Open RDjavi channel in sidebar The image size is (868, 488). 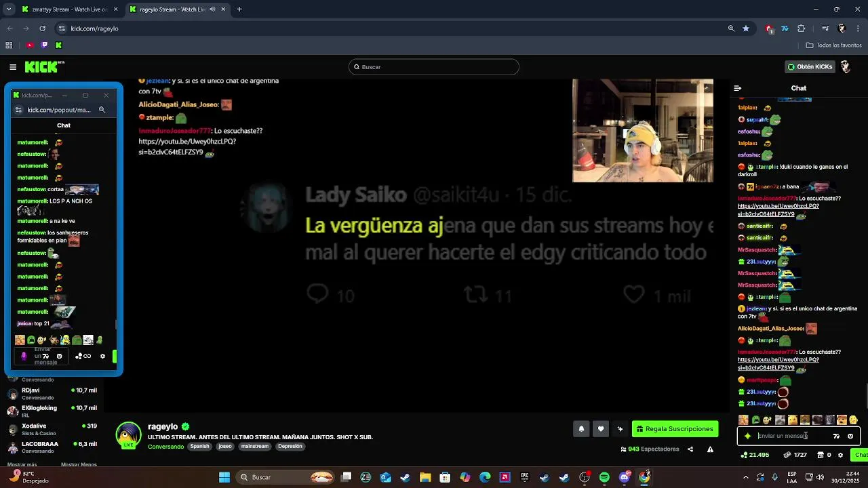pyautogui.click(x=52, y=393)
